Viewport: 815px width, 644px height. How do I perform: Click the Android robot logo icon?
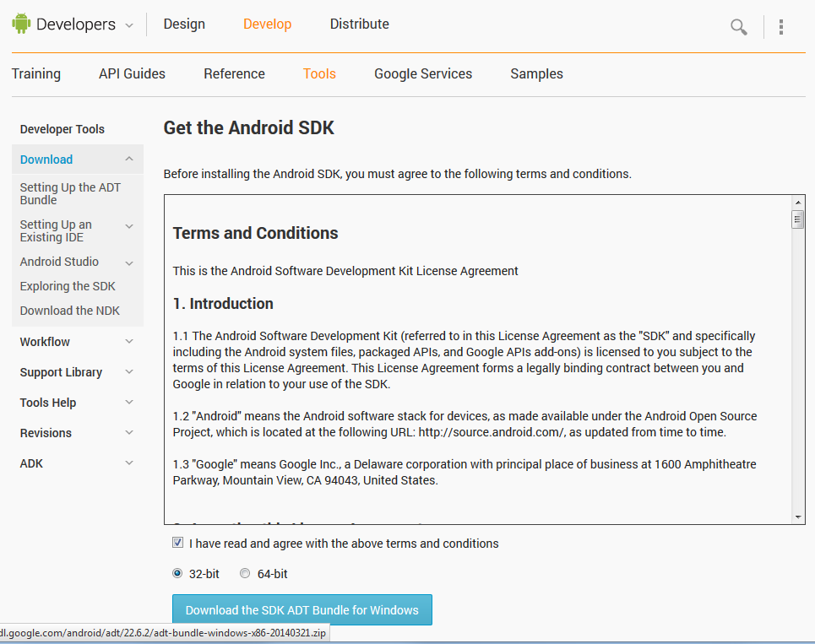[x=21, y=24]
